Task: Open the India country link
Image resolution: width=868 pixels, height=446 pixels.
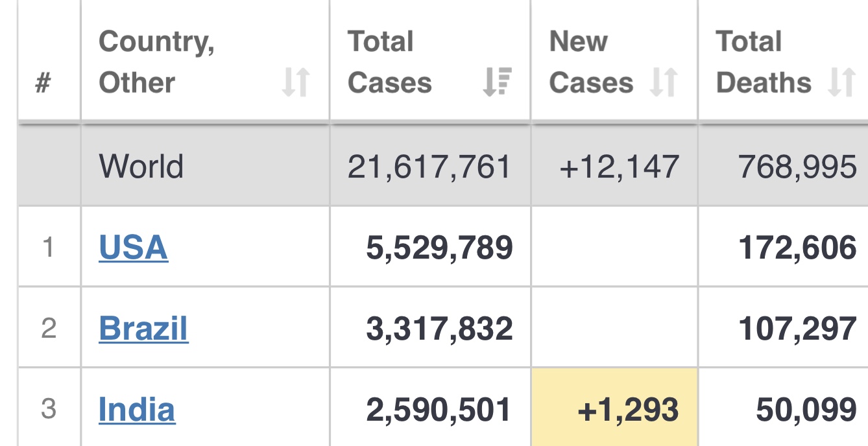Action: (137, 409)
